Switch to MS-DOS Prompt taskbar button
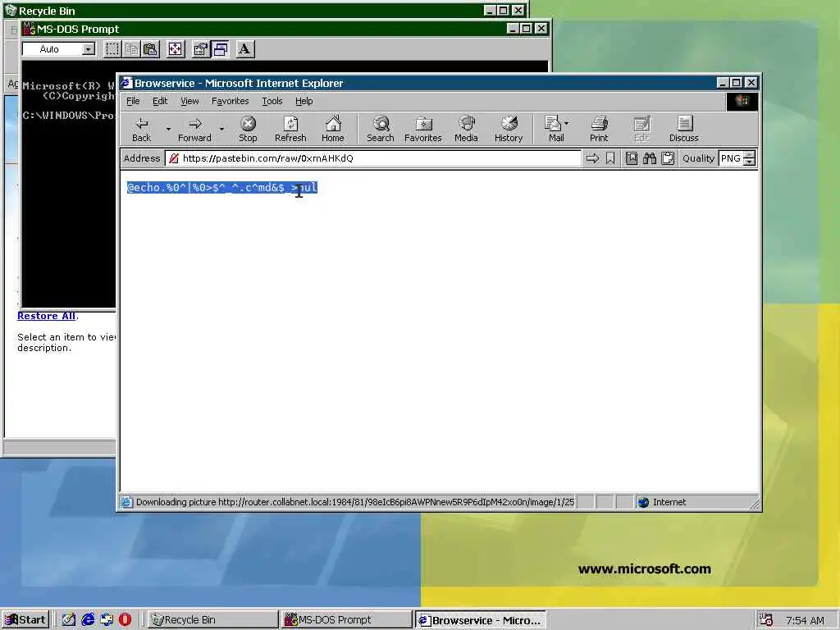840x630 pixels. coord(346,620)
